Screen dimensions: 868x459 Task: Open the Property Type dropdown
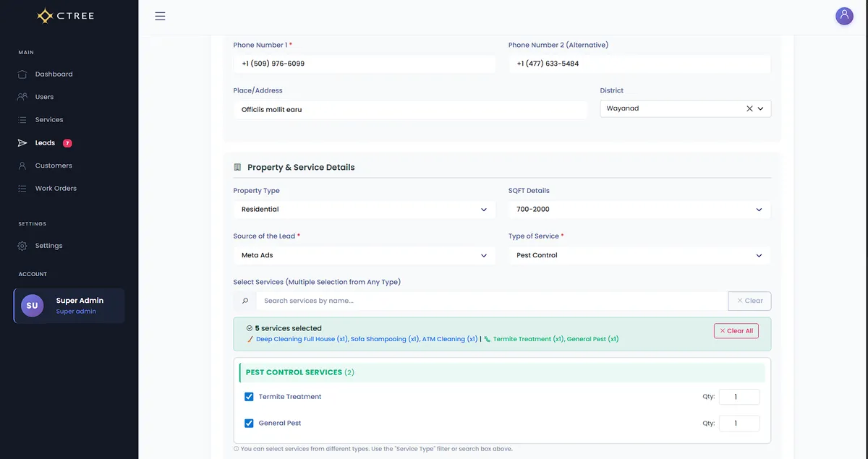pyautogui.click(x=364, y=210)
